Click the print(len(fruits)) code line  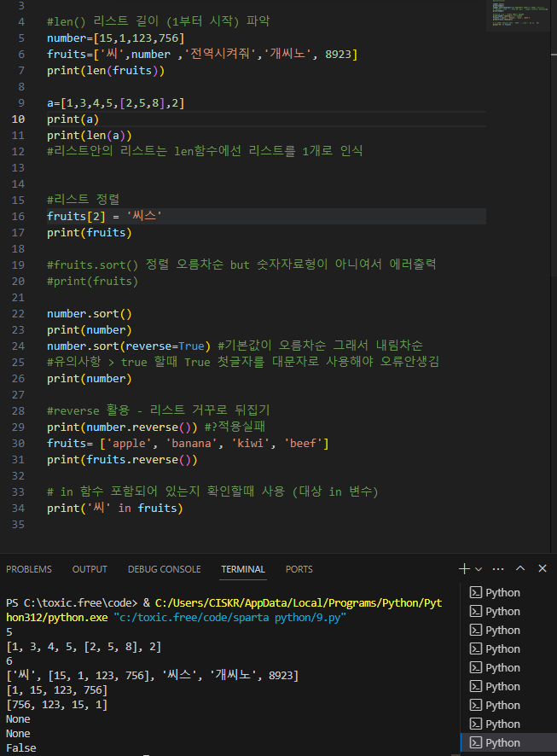pyautogui.click(x=106, y=70)
